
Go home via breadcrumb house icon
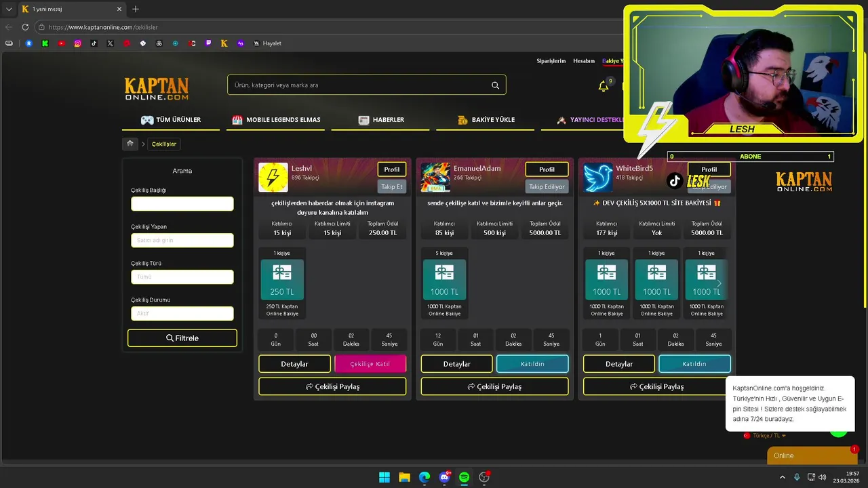pyautogui.click(x=130, y=144)
